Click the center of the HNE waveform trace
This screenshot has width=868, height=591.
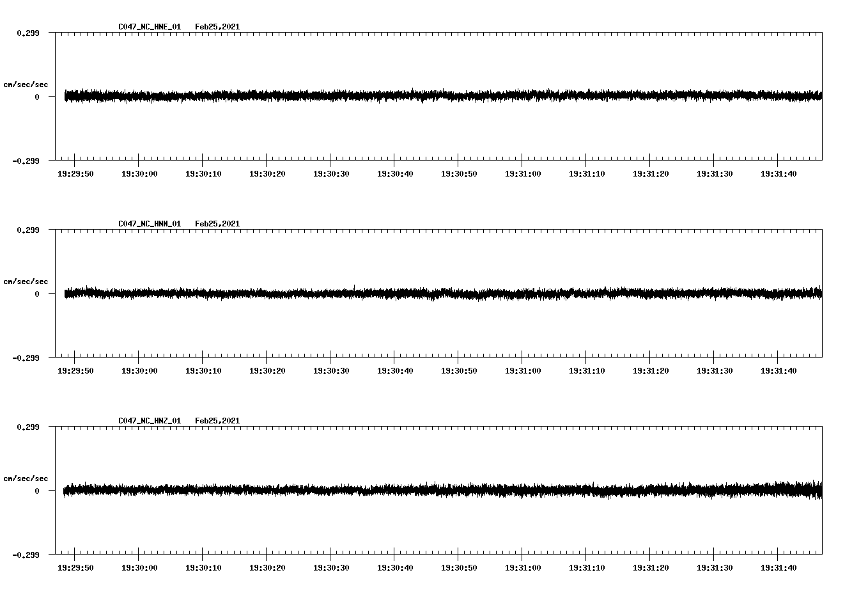coord(441,96)
